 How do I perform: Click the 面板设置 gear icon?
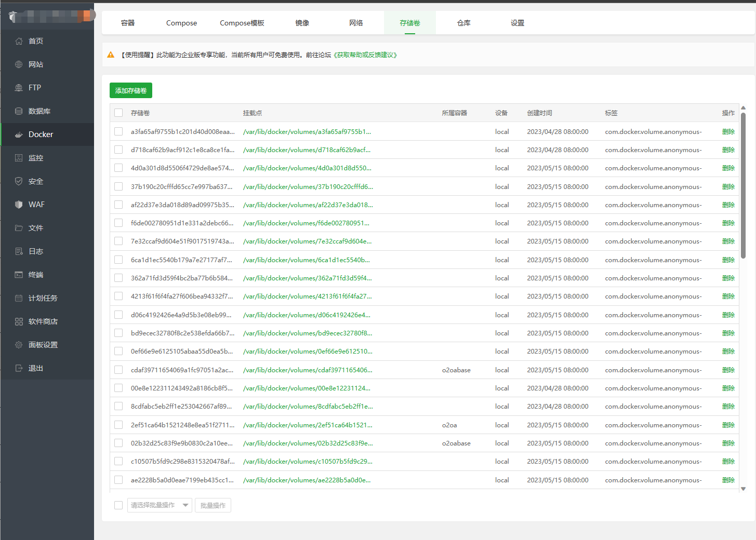[x=19, y=345]
